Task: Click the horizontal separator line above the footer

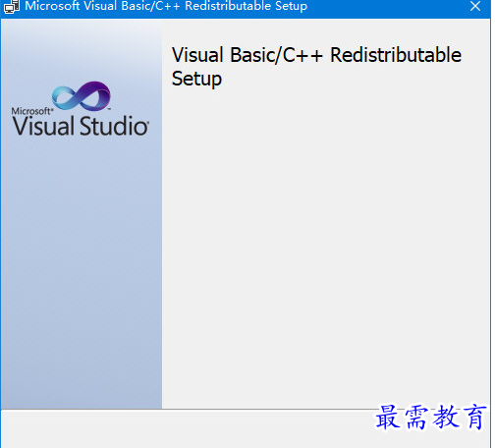Action: (187, 409)
